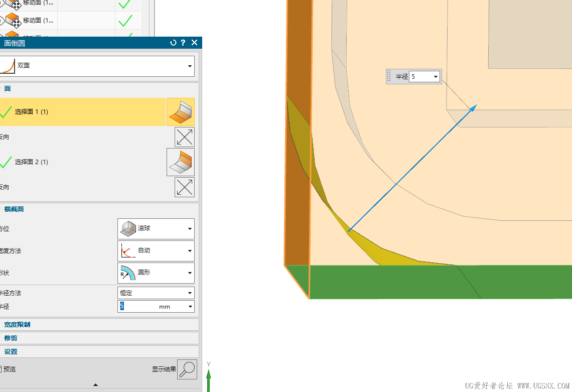The height and width of the screenshot is (392, 572).
Task: Toggle green checkmark of 移动面 feature
Action: click(x=125, y=21)
